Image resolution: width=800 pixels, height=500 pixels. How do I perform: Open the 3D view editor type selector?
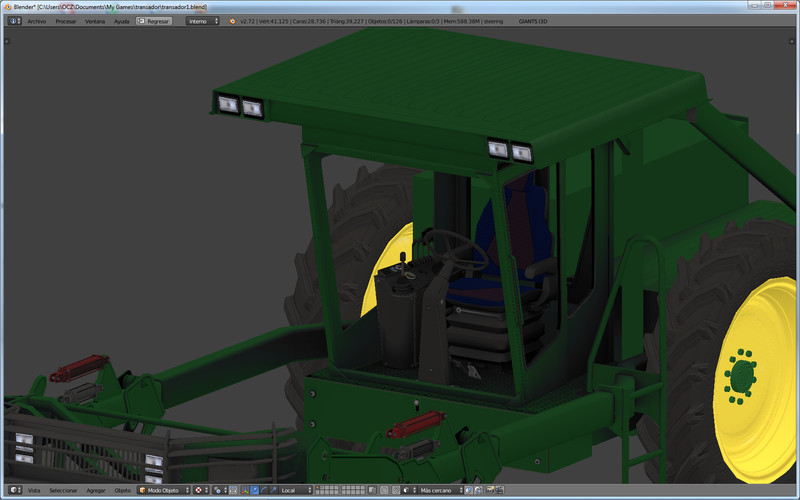click(14, 490)
